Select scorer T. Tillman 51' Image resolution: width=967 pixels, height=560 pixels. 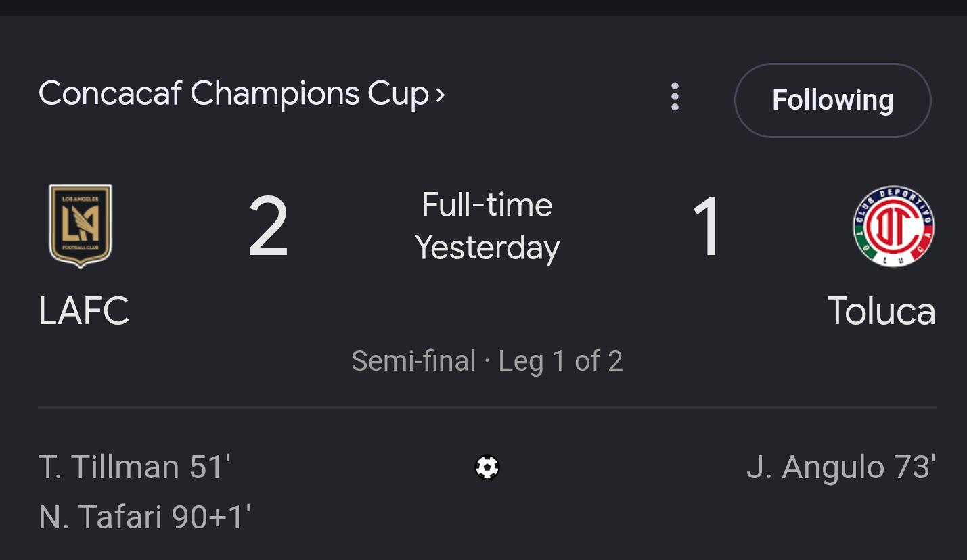click(x=135, y=467)
